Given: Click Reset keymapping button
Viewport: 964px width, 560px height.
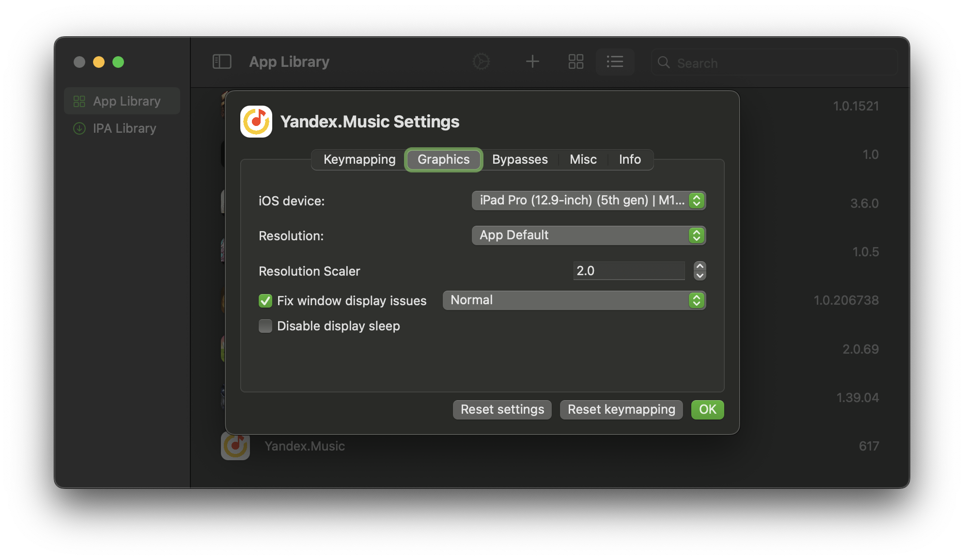Looking at the screenshot, I should pyautogui.click(x=621, y=409).
